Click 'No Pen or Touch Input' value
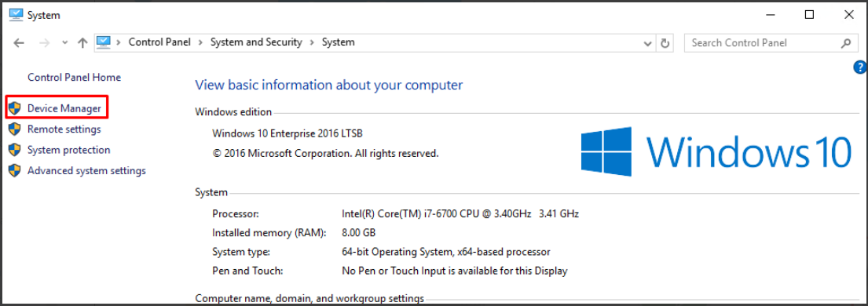The image size is (868, 306). point(455,271)
